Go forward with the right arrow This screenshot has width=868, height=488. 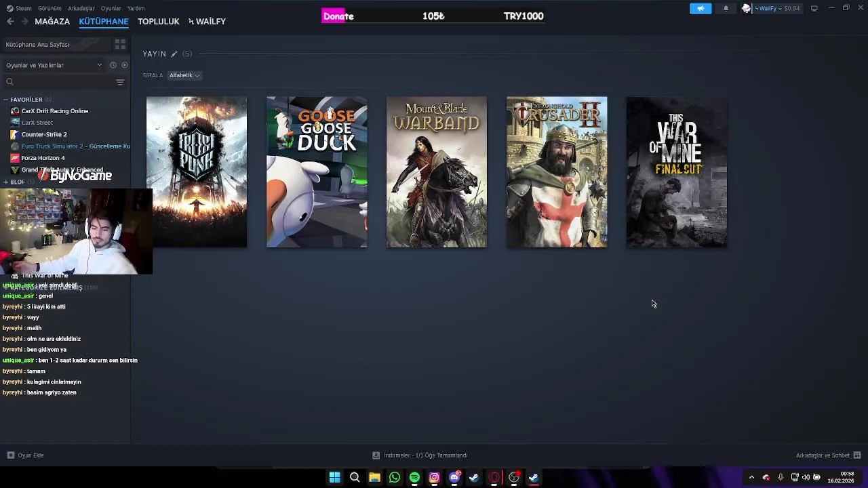pyautogui.click(x=24, y=22)
